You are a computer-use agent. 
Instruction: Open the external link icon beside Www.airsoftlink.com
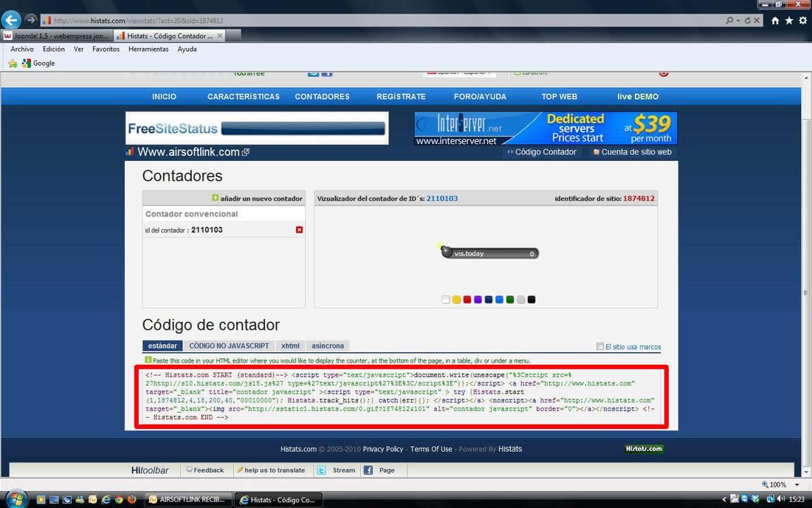(x=246, y=152)
